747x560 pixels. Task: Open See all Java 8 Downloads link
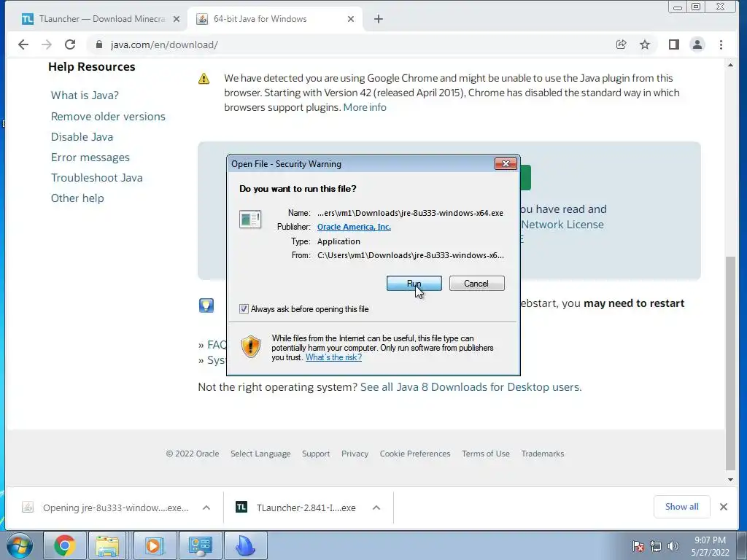pyautogui.click(x=471, y=387)
